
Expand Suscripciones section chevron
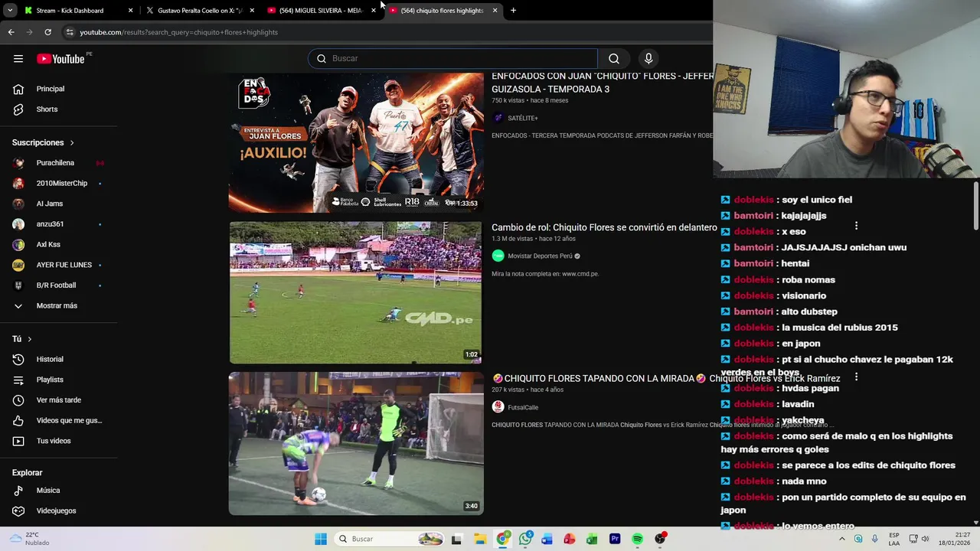72,142
